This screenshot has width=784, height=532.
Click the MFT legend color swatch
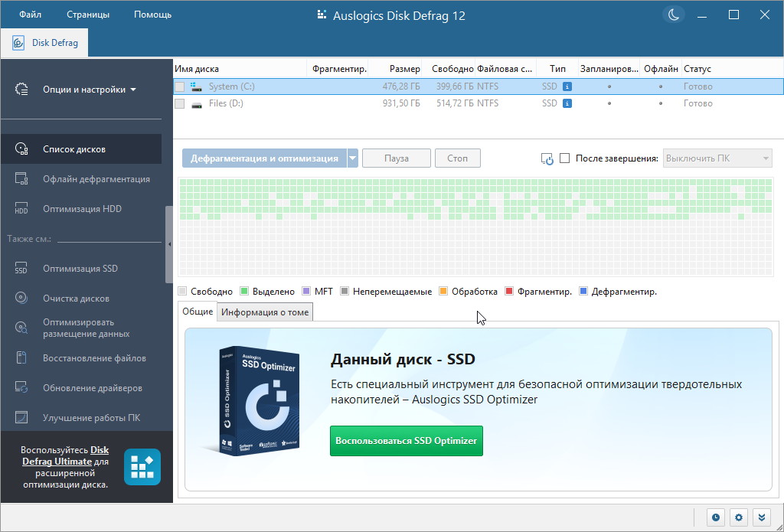click(306, 292)
